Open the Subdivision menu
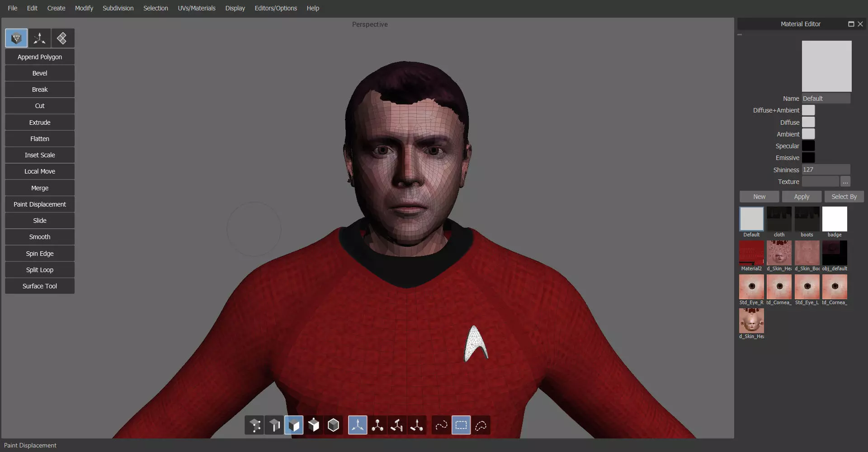868x452 pixels. click(x=118, y=8)
